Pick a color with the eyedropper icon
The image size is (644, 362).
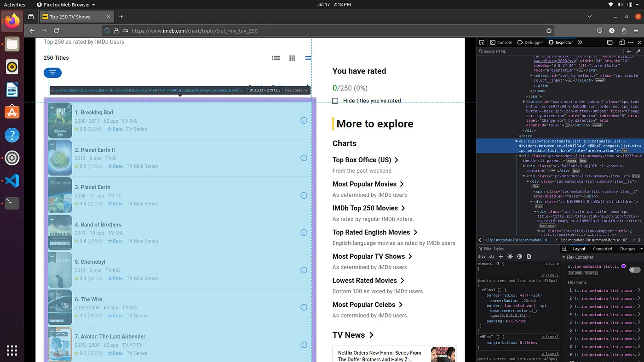click(x=638, y=51)
